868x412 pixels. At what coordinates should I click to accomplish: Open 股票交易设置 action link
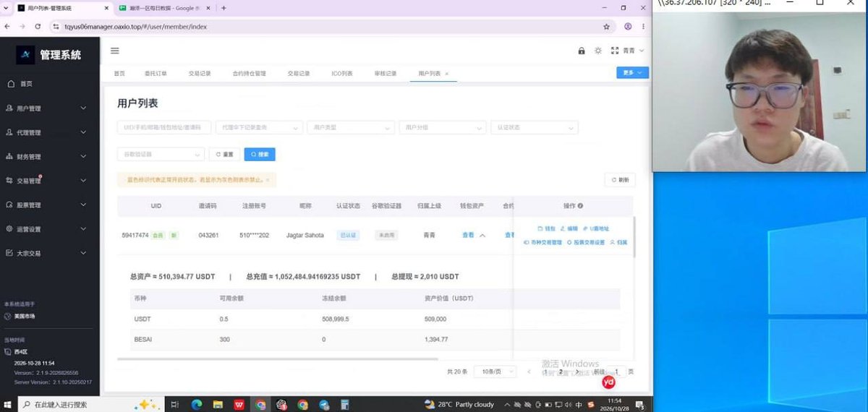tap(586, 242)
